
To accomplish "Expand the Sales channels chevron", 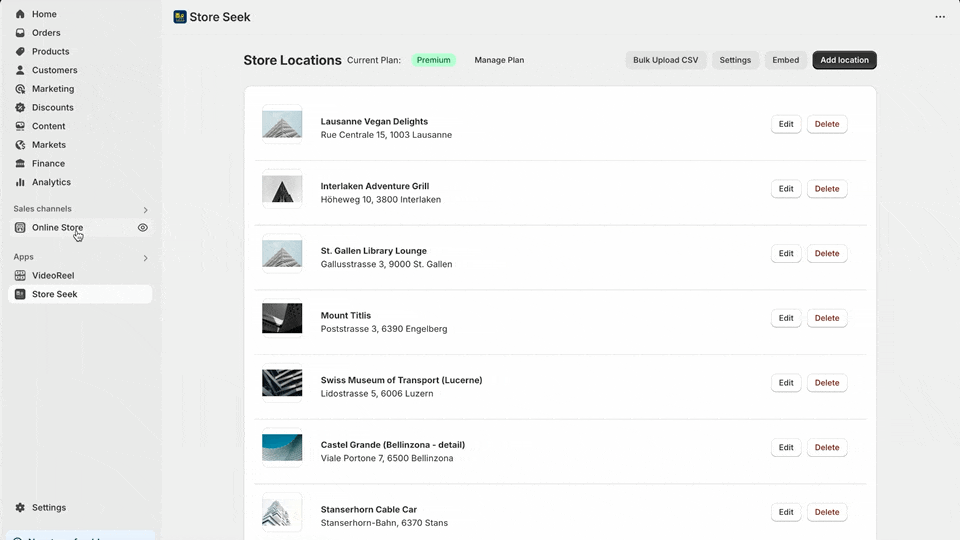I will coord(145,210).
